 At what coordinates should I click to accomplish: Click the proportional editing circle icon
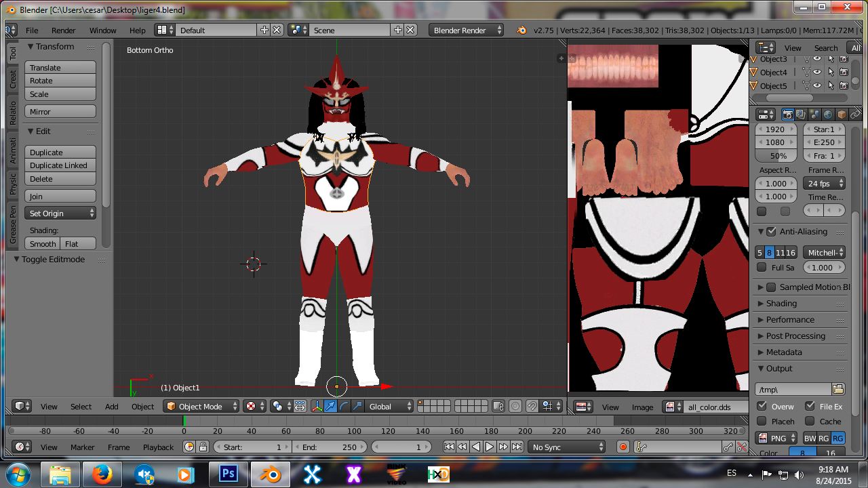tap(515, 407)
